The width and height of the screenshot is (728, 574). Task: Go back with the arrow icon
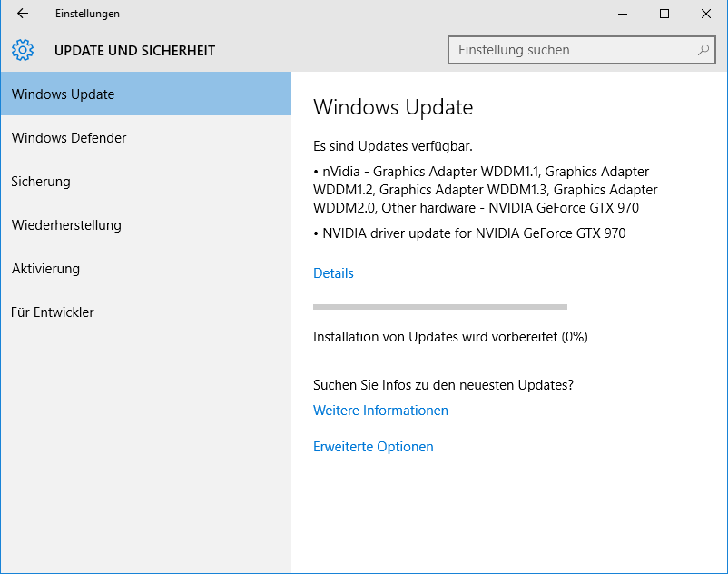coord(23,14)
